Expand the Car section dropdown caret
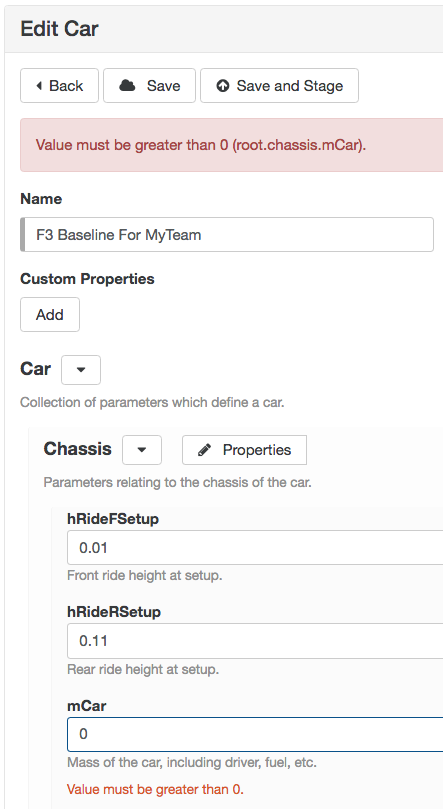 click(81, 370)
